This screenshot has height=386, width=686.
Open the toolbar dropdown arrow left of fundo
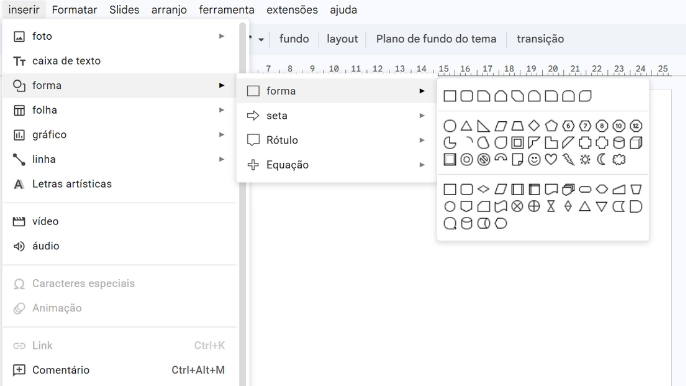tap(261, 39)
